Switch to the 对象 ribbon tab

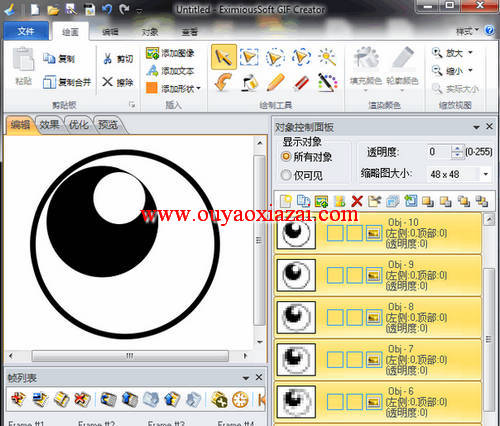point(150,32)
